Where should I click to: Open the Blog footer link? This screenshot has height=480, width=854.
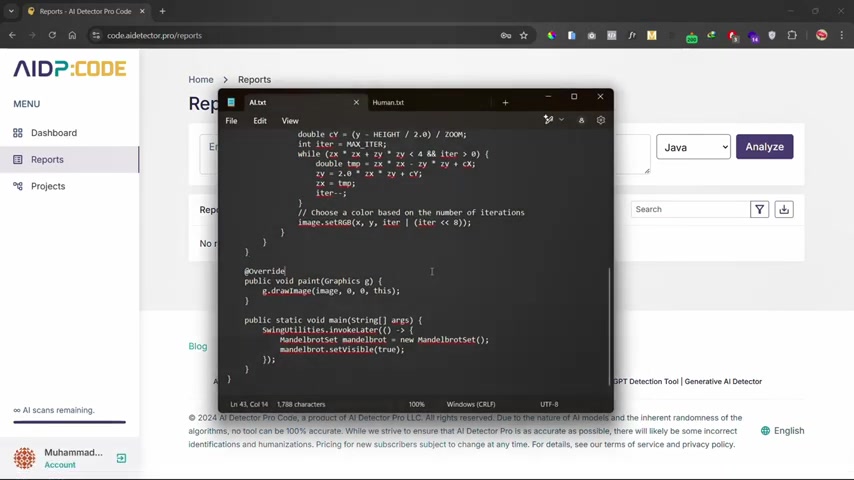(x=198, y=347)
